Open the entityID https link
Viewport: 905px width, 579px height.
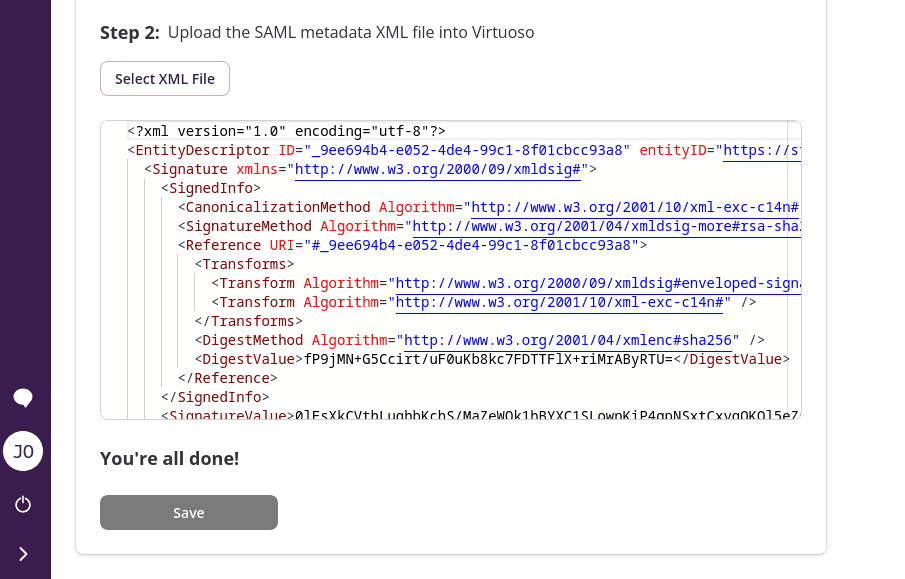760,150
